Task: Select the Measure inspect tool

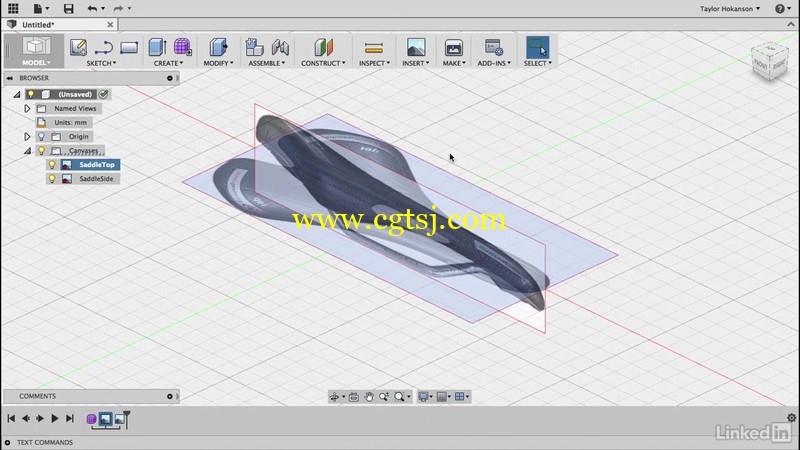Action: click(374, 48)
